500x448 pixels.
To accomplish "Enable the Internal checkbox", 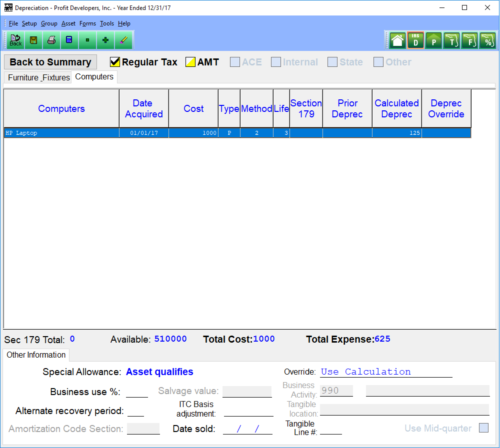I will 276,62.
